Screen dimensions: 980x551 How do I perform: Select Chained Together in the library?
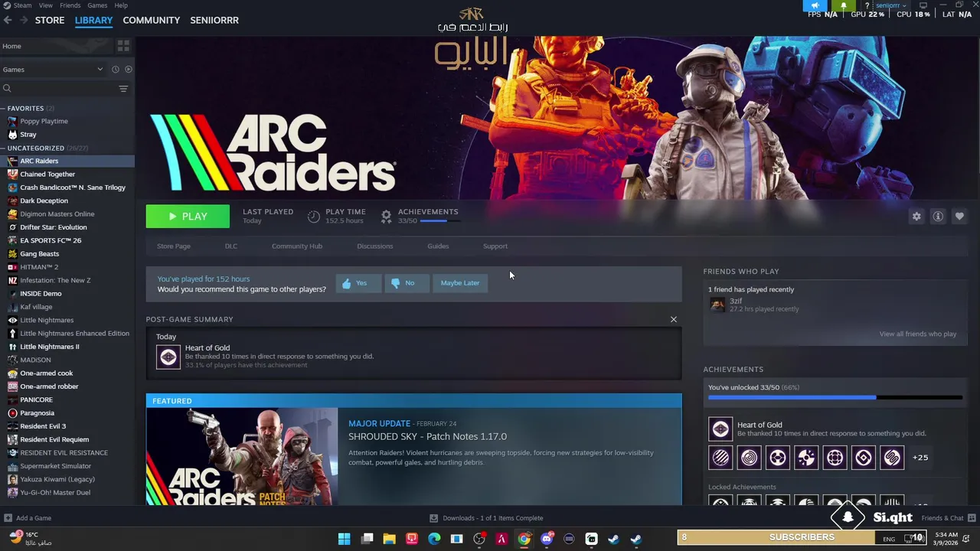click(67, 174)
